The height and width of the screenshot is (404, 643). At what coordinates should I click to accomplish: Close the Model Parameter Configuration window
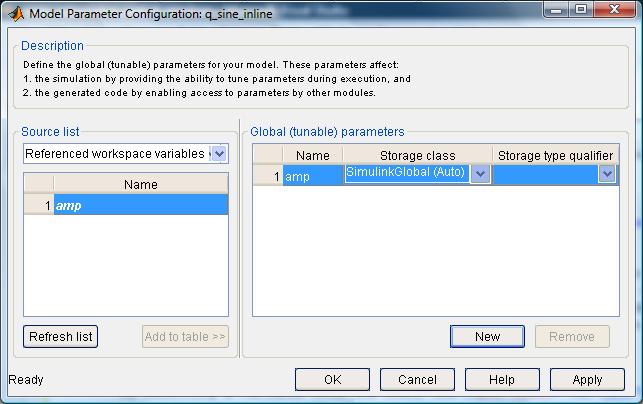(x=614, y=10)
